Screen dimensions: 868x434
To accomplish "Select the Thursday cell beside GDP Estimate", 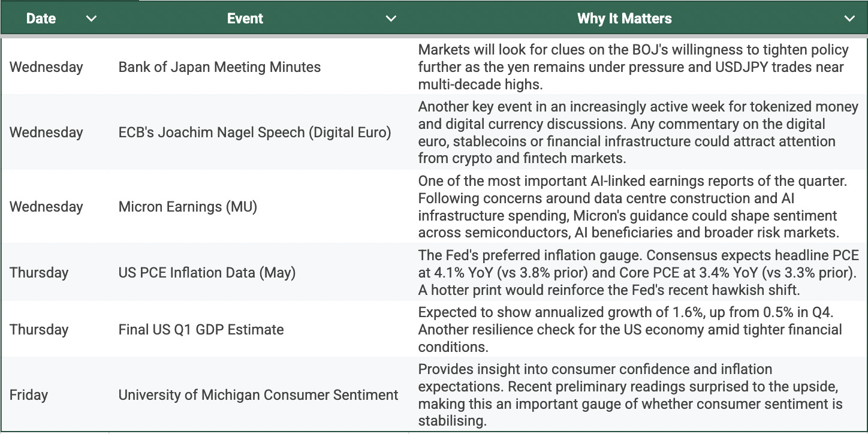I will click(39, 330).
